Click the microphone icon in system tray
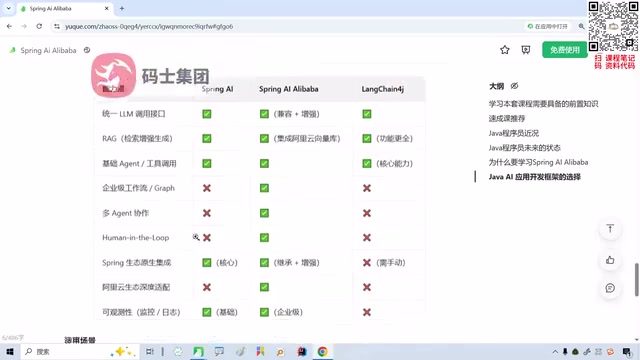640x360 pixels. (565, 351)
